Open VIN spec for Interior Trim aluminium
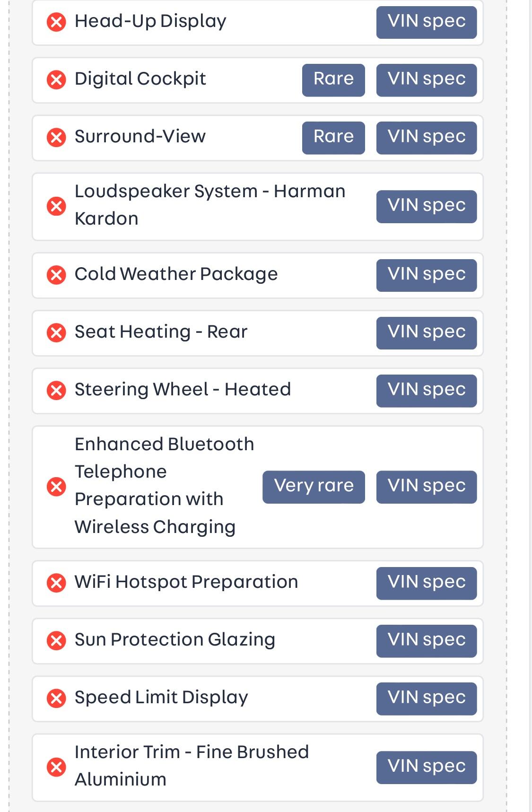Image resolution: width=532 pixels, height=812 pixels. point(426,767)
